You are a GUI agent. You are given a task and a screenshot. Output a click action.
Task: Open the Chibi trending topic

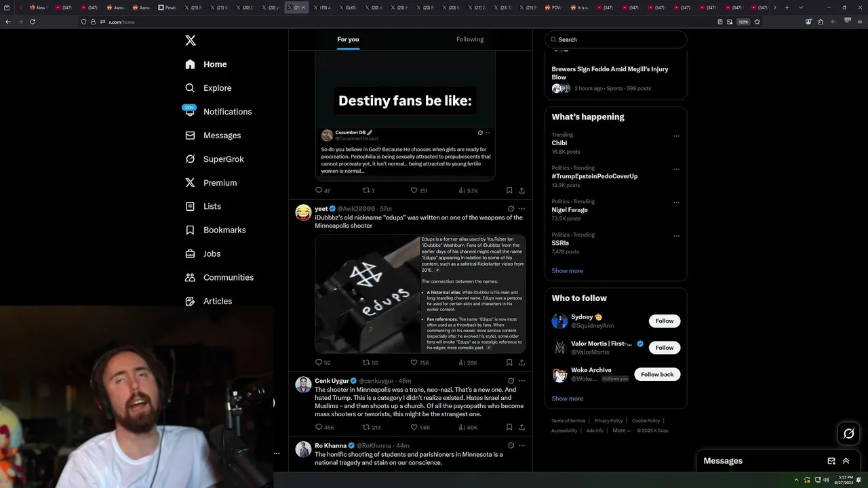click(559, 143)
